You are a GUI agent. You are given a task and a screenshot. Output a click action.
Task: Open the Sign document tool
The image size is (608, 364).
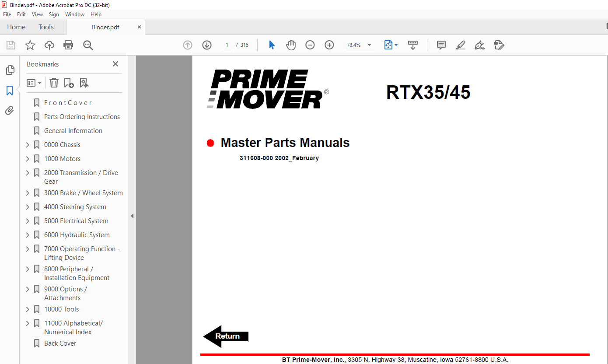(x=479, y=45)
